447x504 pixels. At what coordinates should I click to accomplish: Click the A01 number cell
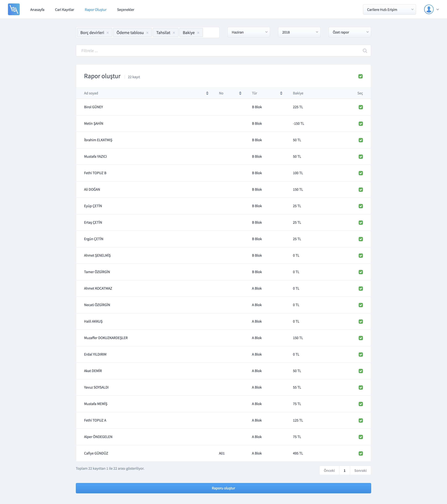(x=222, y=453)
